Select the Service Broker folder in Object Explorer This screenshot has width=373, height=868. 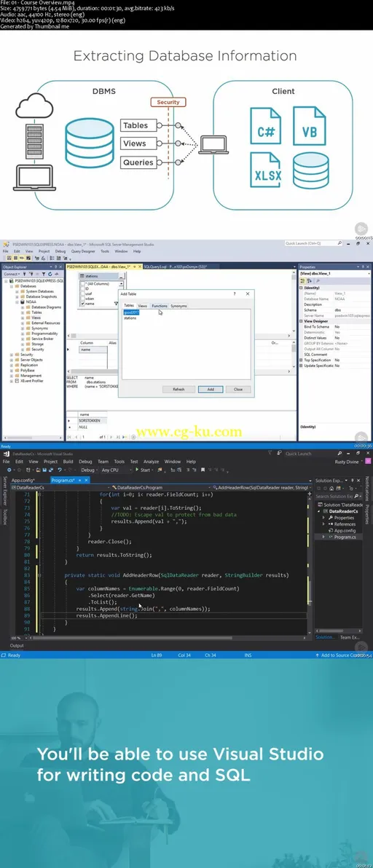42,339
